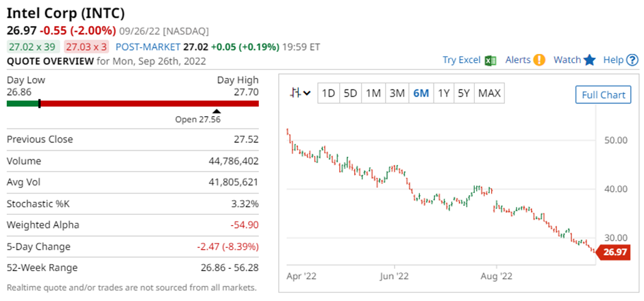The image size is (644, 301).
Task: Switch chart to 3M period
Action: coord(397,93)
